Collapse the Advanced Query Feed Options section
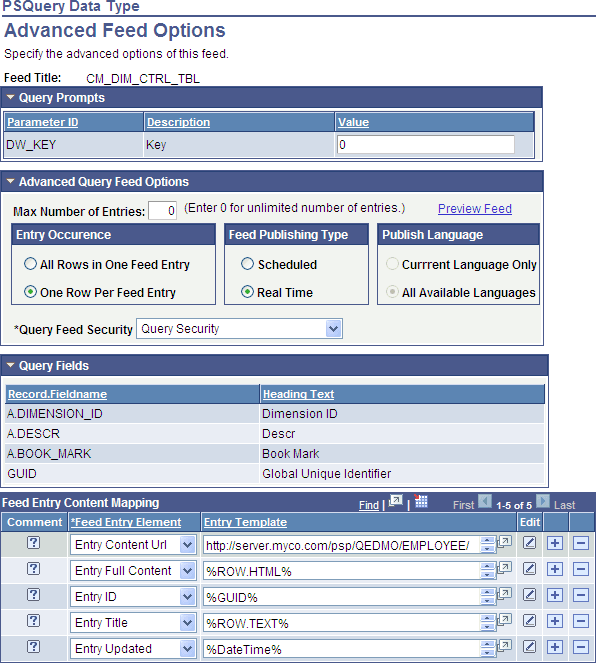Image resolution: width=596 pixels, height=663 pixels. pos(11,181)
